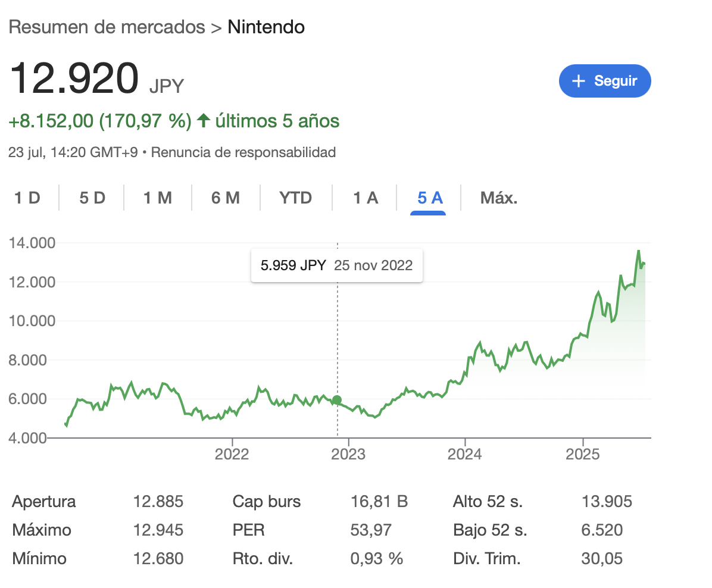Image resolution: width=712 pixels, height=588 pixels.
Task: Switch to the 5 D range tab
Action: (92, 198)
